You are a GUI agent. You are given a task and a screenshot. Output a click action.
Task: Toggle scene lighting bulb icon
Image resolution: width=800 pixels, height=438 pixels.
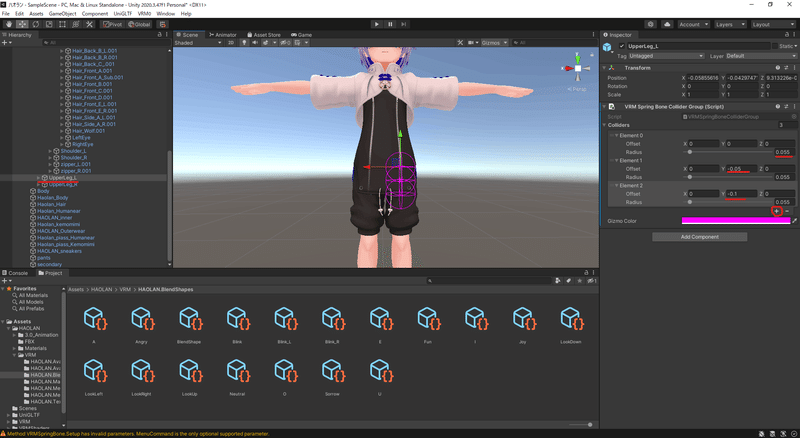click(244, 43)
